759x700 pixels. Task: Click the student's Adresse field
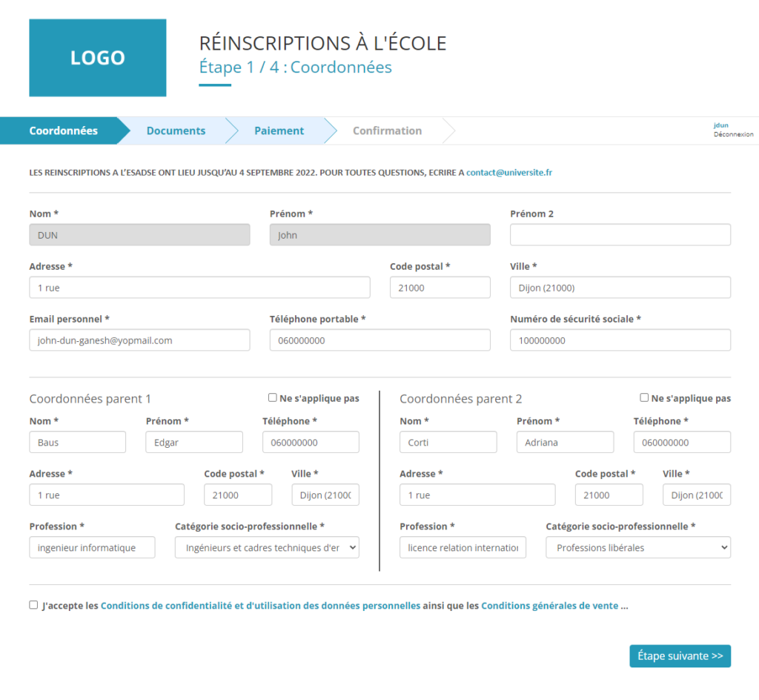point(199,288)
